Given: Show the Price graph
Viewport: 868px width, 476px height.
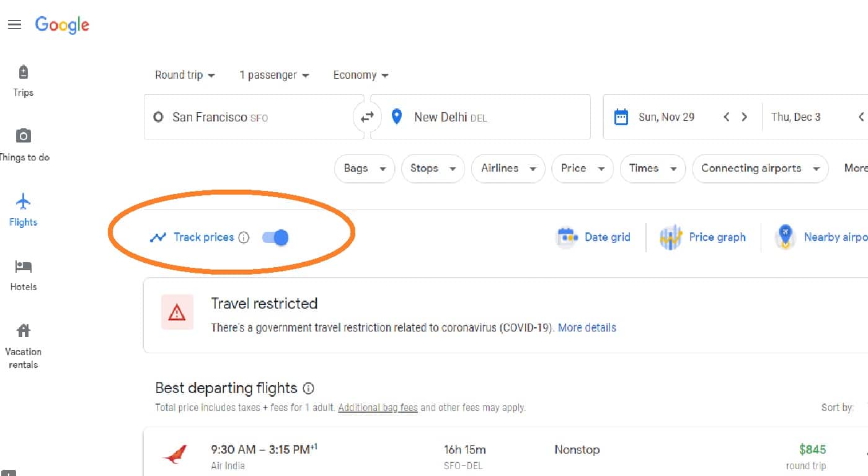Looking at the screenshot, I should (702, 237).
